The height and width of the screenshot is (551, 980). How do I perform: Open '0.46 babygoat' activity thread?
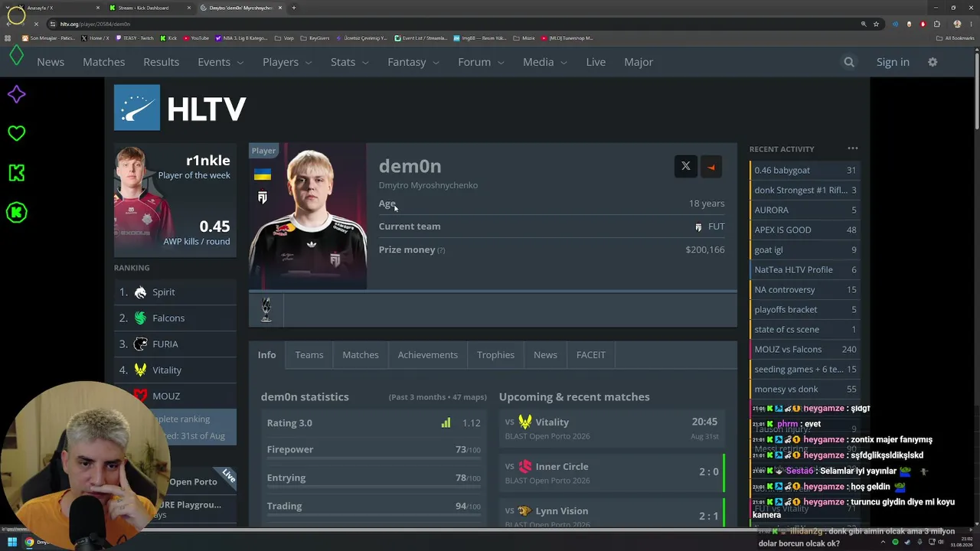(805, 170)
